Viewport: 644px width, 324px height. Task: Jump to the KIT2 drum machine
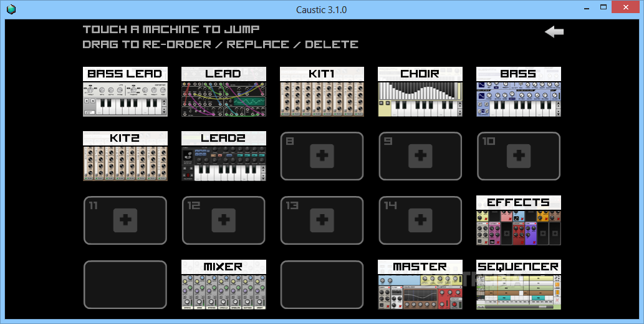pos(125,156)
